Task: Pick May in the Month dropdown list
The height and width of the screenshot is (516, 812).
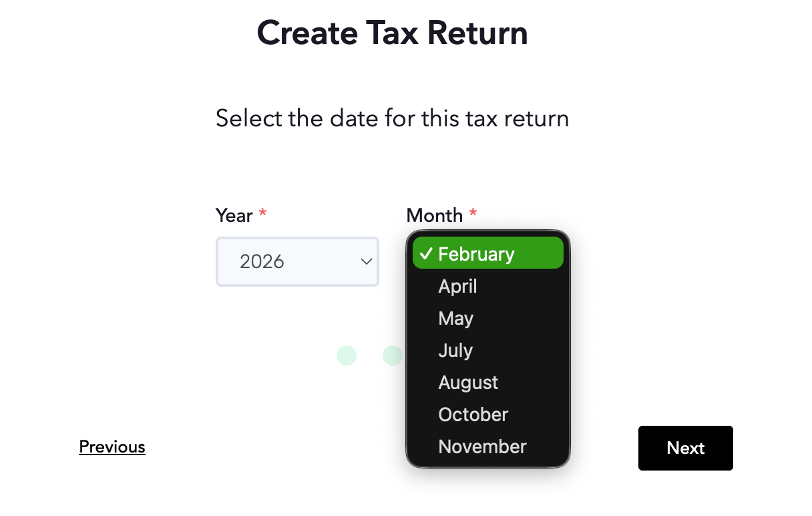Action: 488,318
